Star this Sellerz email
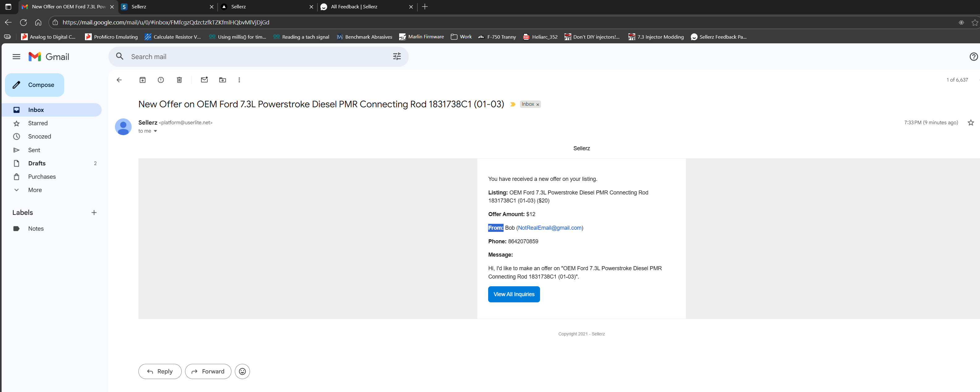Screen dimensions: 980x392 click(970, 122)
